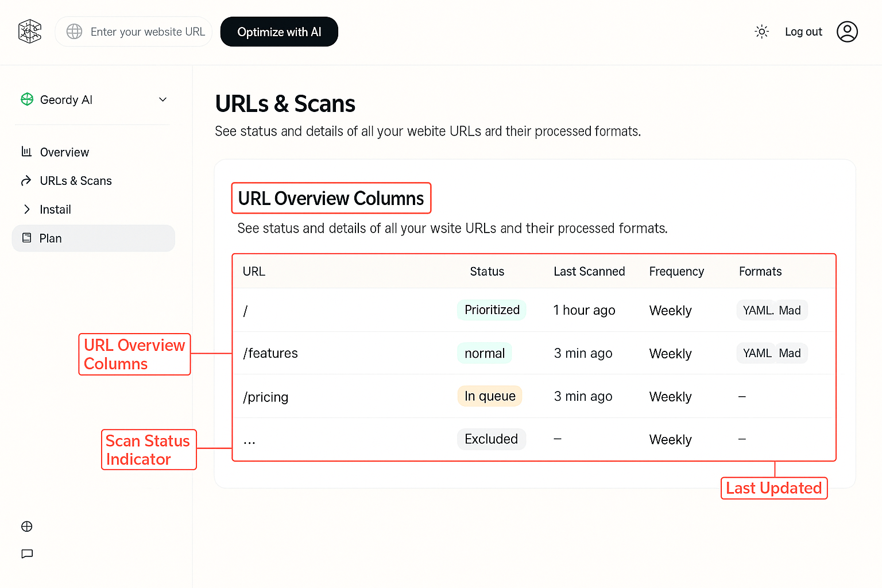Screen dimensions: 882x588
Task: Toggle light mode via the sun icon
Action: point(761,32)
